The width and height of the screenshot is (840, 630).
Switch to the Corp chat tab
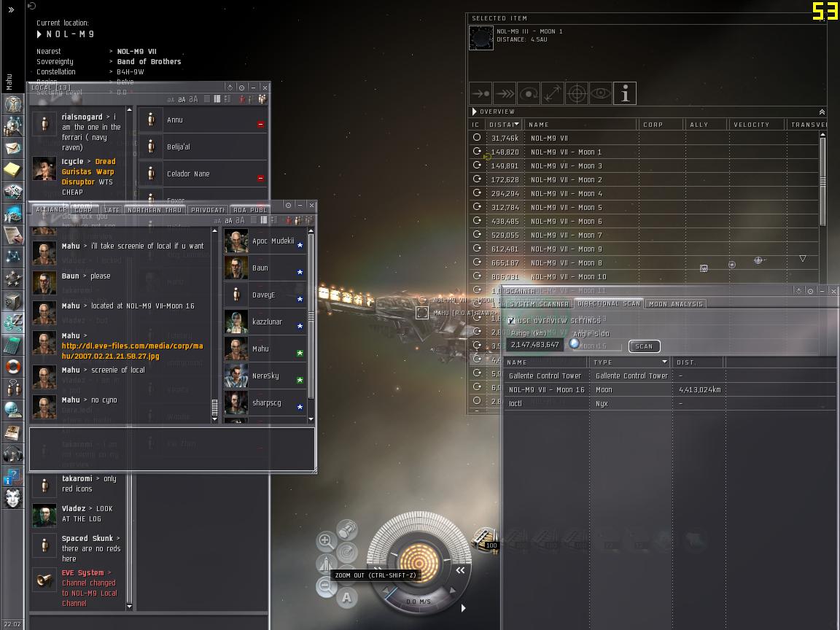click(x=83, y=210)
